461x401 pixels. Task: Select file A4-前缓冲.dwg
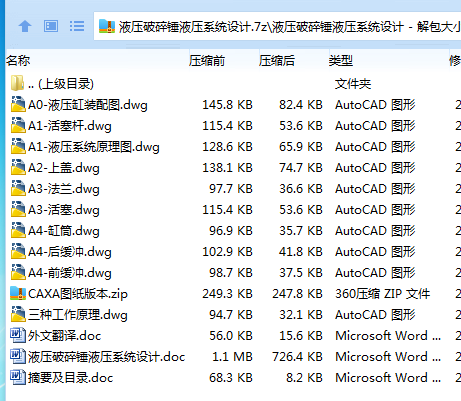click(x=70, y=273)
